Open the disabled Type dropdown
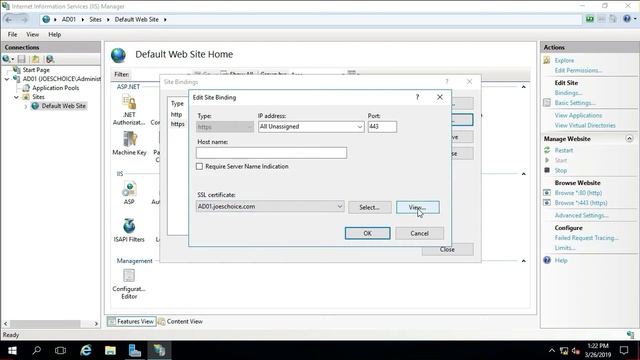The width and height of the screenshot is (640, 360). pos(225,127)
